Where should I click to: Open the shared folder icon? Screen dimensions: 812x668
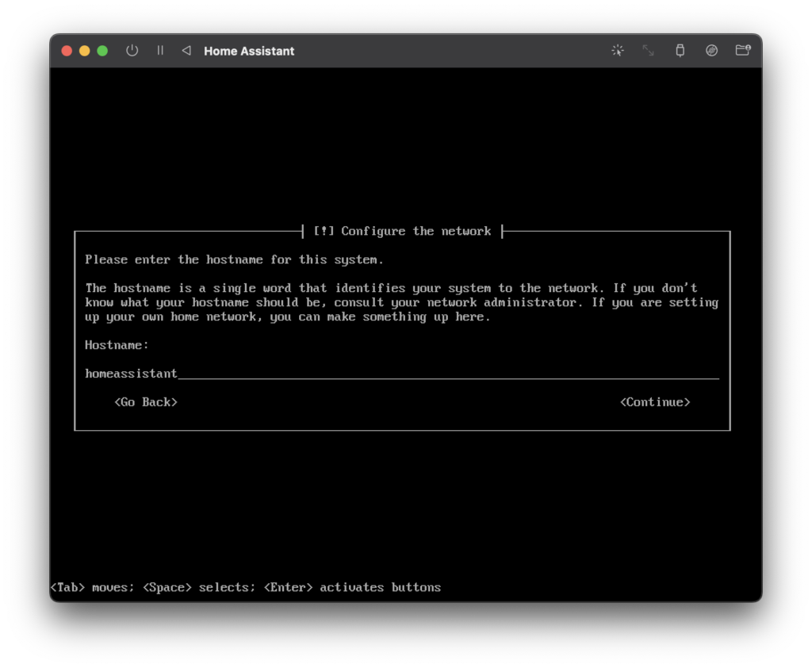click(x=743, y=50)
